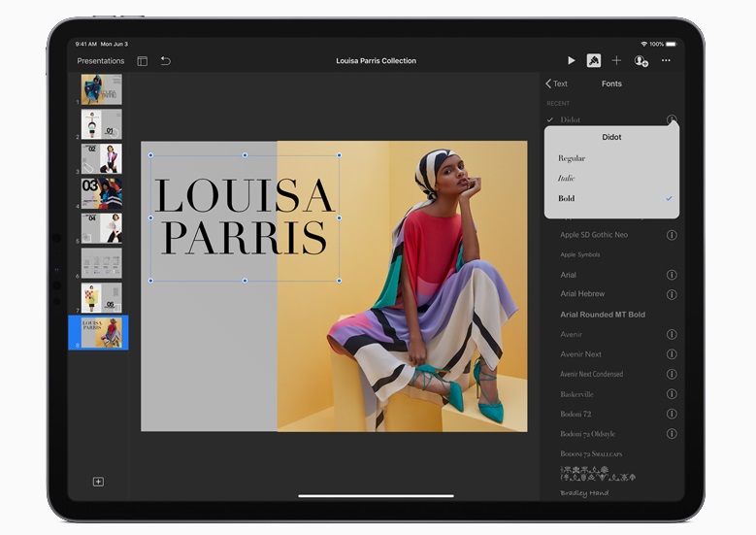The image size is (756, 535).
Task: Open slide 3 thumbnail
Action: click(101, 158)
